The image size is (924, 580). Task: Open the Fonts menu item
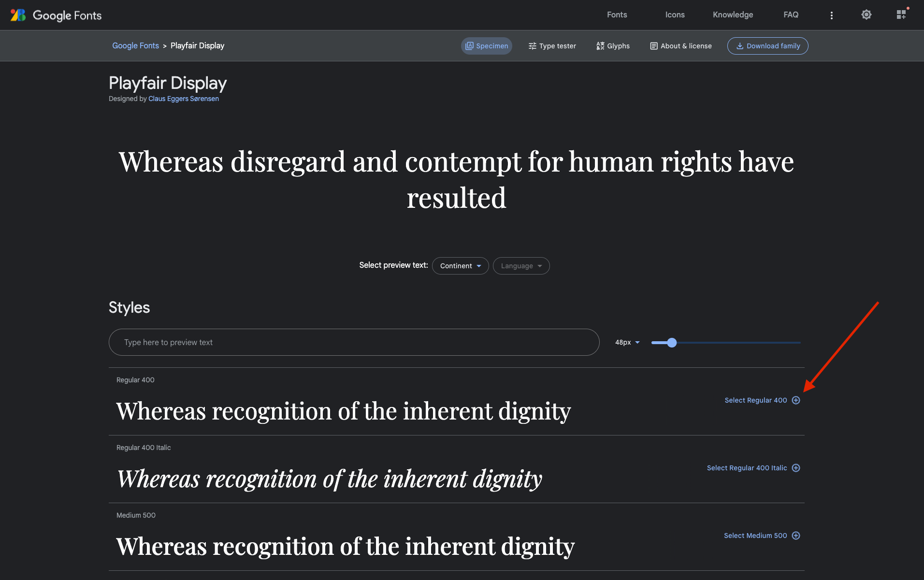(617, 15)
